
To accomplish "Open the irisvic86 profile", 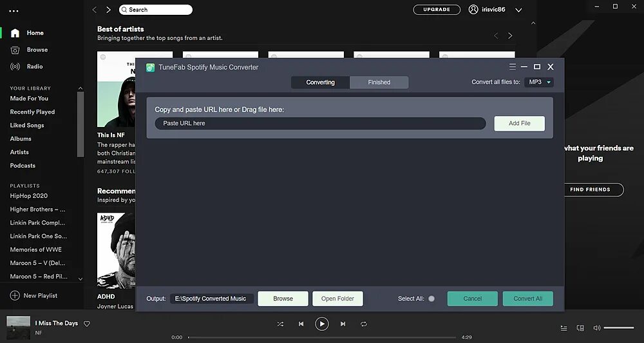I will tap(487, 10).
